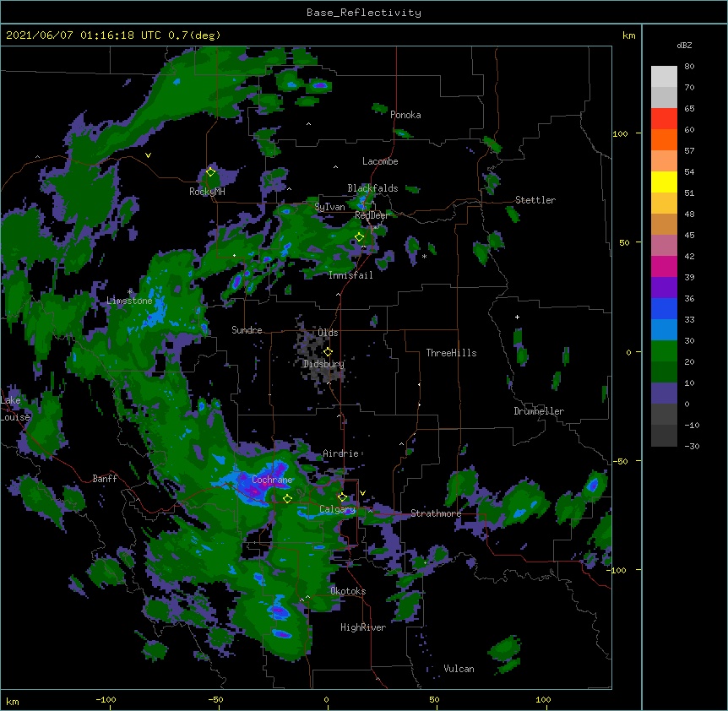728x711 pixels.
Task: Click the Sundre city label
Action: (x=247, y=330)
